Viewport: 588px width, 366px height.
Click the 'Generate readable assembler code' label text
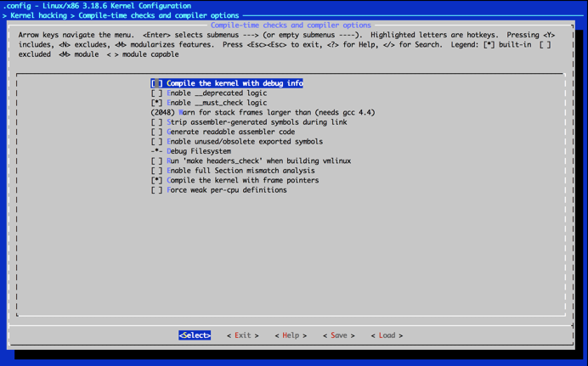point(230,132)
